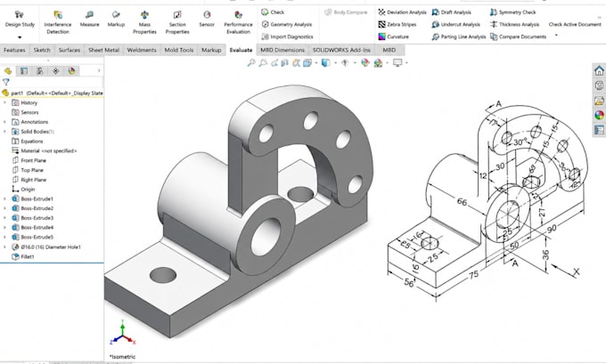Image resolution: width=606 pixels, height=364 pixels.
Task: Open SOLIDWORKS Resources home icon
Action: (599, 70)
